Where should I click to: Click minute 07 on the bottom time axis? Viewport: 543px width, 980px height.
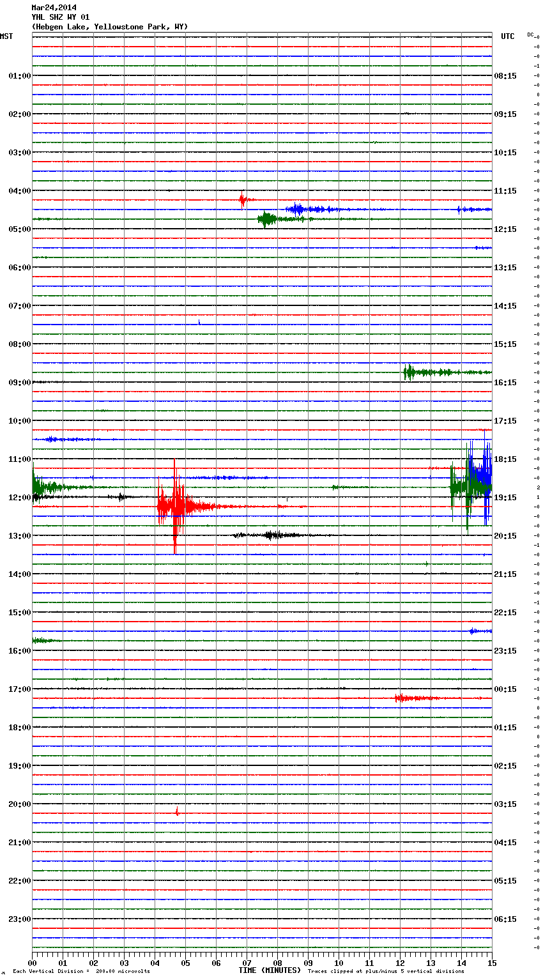tap(247, 963)
